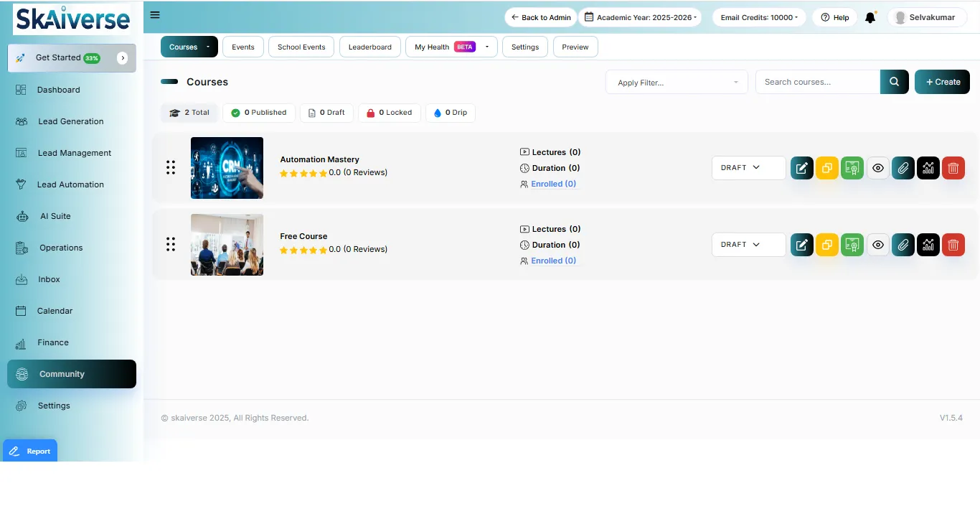Open Lead Generation in the sidebar

pos(70,121)
